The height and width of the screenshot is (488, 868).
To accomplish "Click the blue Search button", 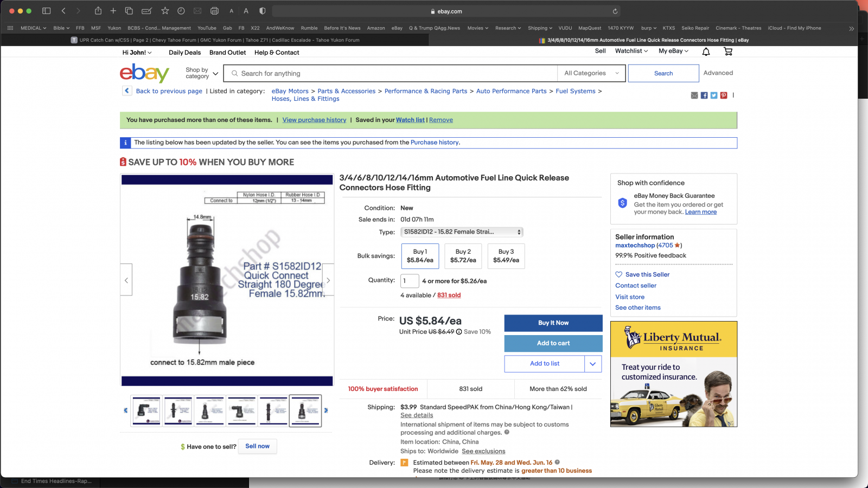I will pos(663,73).
